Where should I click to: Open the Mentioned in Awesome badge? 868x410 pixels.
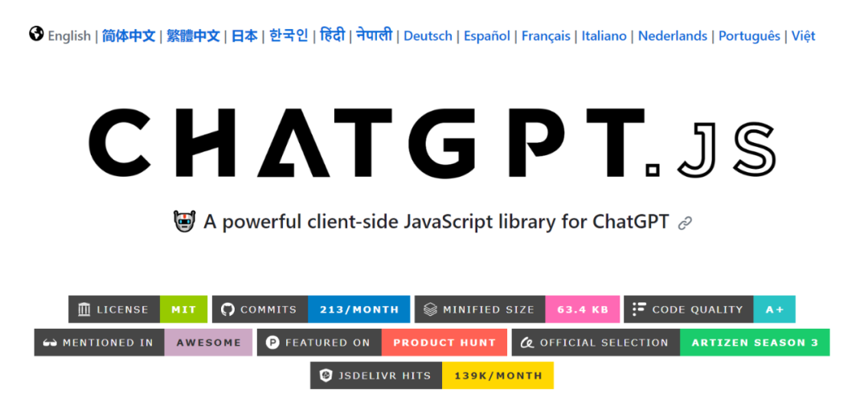click(x=143, y=342)
